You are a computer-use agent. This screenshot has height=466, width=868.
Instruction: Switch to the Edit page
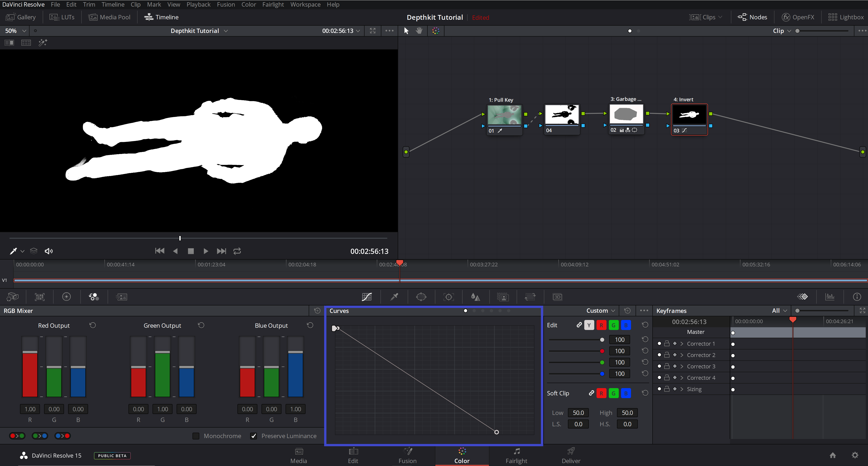coord(353,456)
